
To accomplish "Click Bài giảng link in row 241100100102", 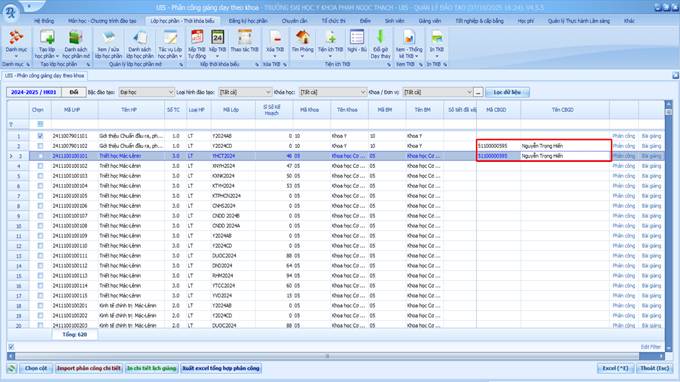I will [651, 166].
